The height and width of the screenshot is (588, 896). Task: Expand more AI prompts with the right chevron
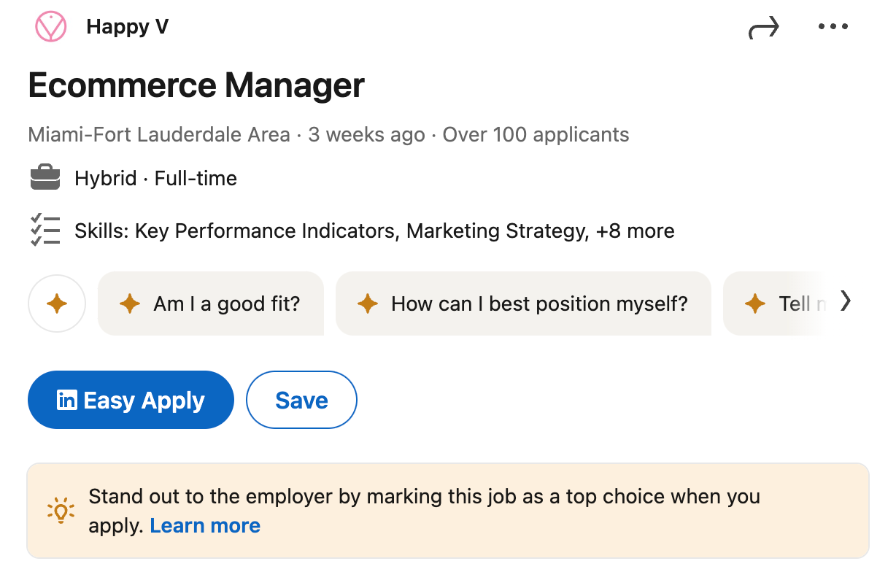pyautogui.click(x=846, y=301)
